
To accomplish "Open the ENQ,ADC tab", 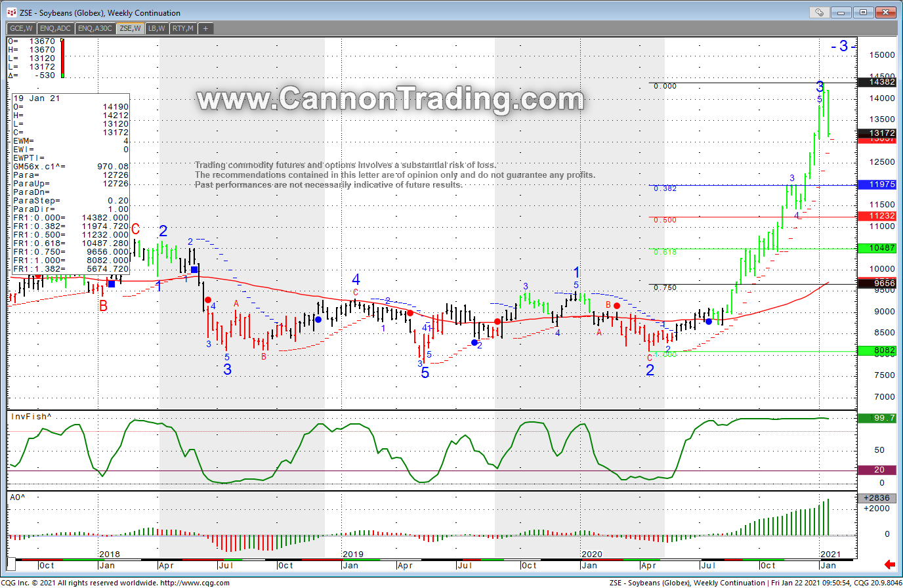I will coord(55,28).
